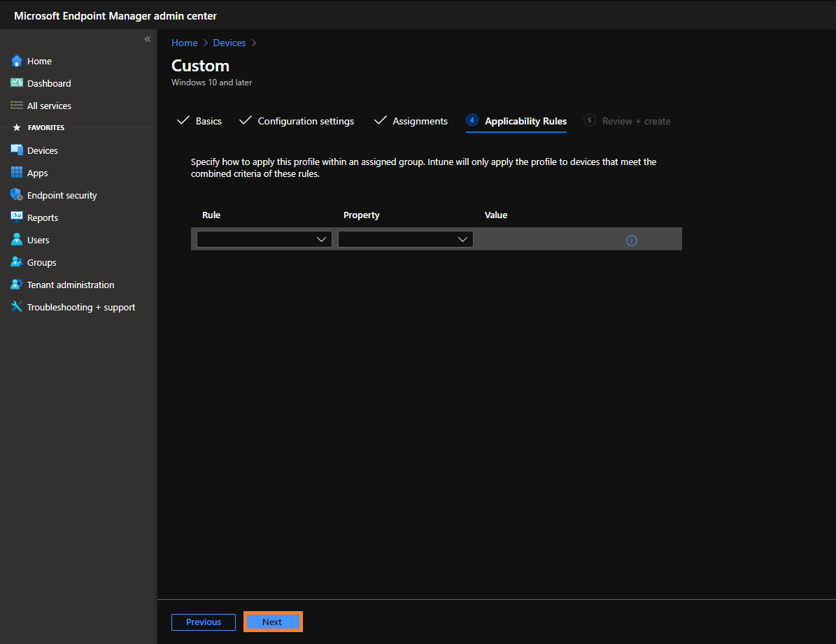Image resolution: width=836 pixels, height=644 pixels.
Task: Select Apps in the sidebar
Action: click(37, 173)
